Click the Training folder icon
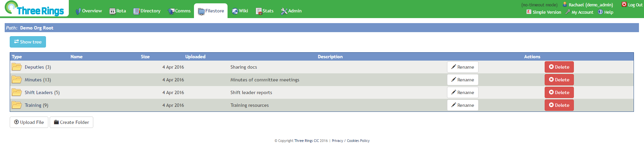This screenshot has height=149, width=644. click(x=17, y=105)
